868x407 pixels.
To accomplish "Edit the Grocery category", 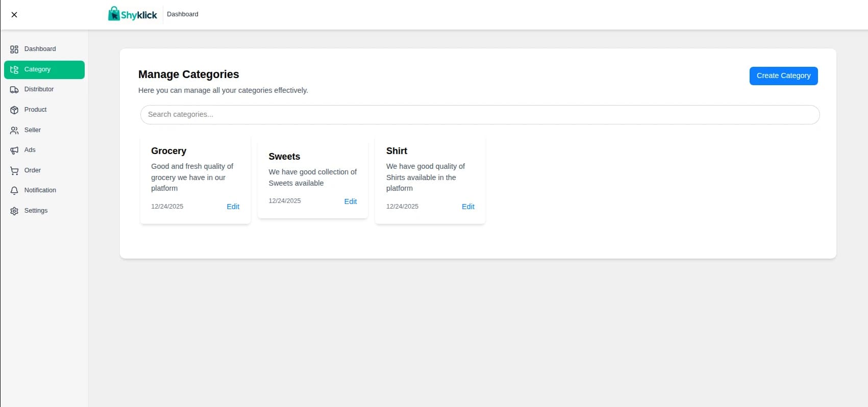I will click(x=233, y=207).
